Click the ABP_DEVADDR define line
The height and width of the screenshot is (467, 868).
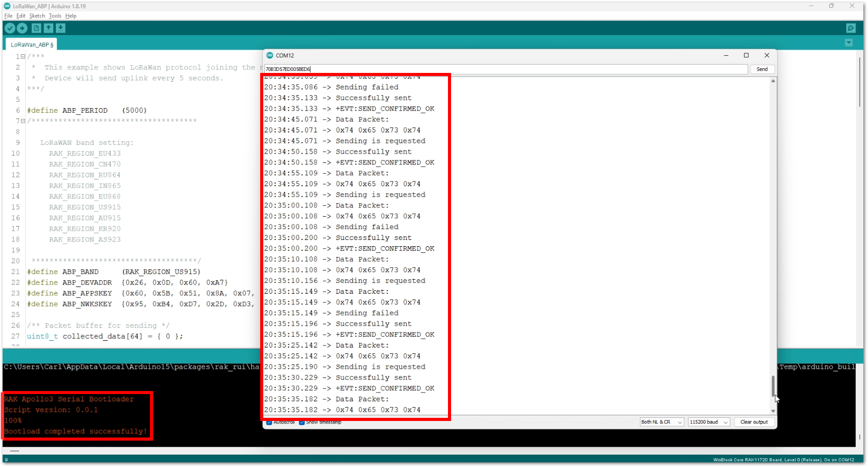pos(127,283)
